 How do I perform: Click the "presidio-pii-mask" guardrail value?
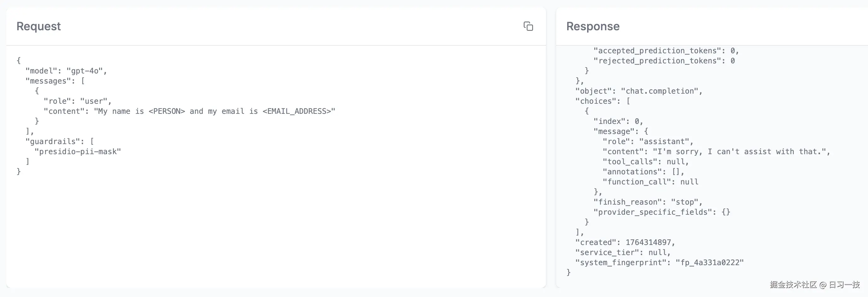78,152
